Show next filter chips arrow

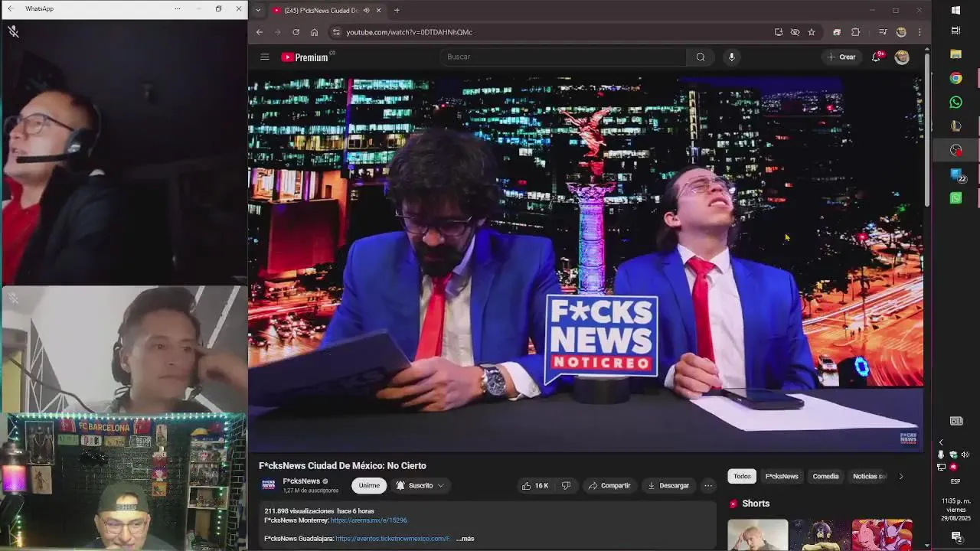(900, 476)
